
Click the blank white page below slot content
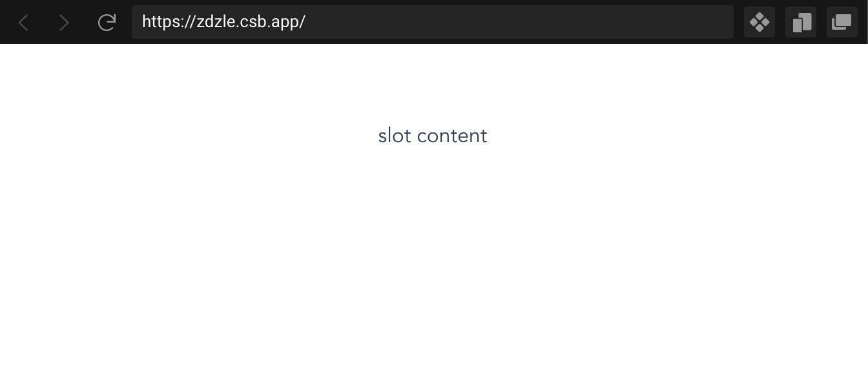tap(433, 258)
